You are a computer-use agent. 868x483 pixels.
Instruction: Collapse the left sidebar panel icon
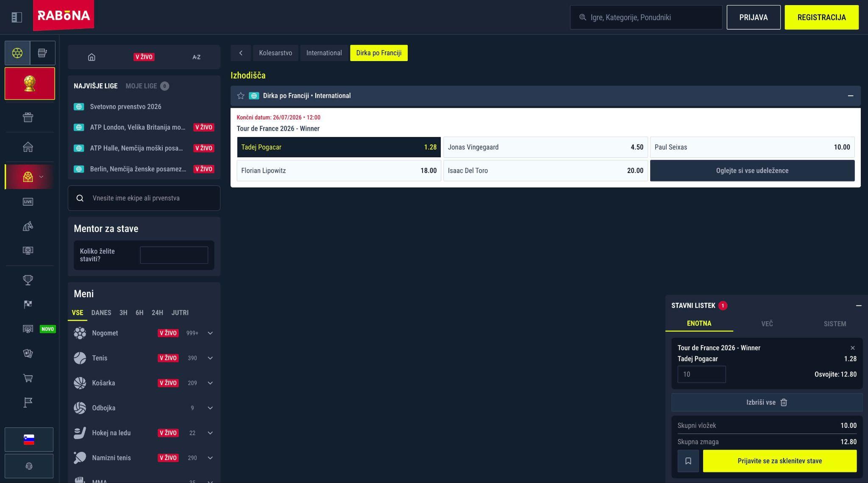tap(17, 17)
